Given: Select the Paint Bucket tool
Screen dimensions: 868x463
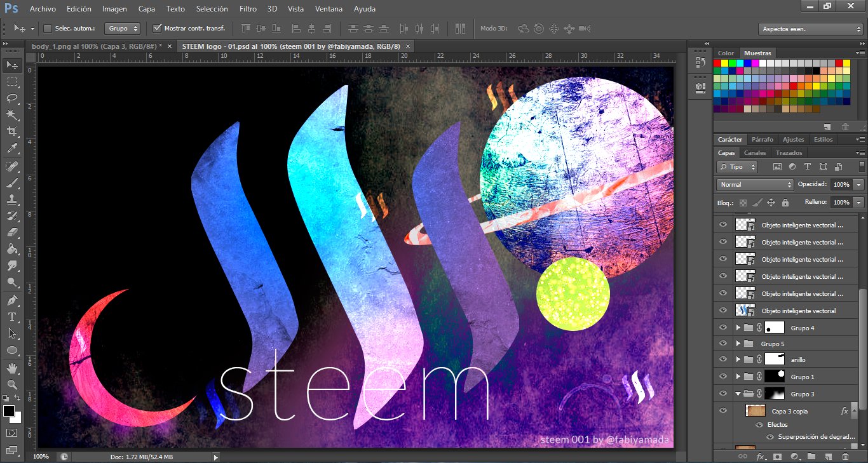Looking at the screenshot, I should tap(12, 249).
